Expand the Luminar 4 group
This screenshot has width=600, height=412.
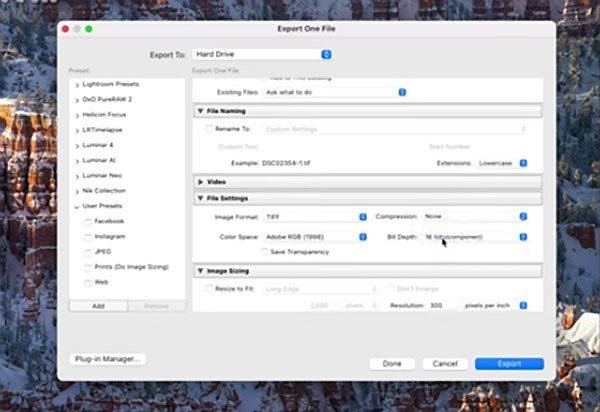[77, 146]
